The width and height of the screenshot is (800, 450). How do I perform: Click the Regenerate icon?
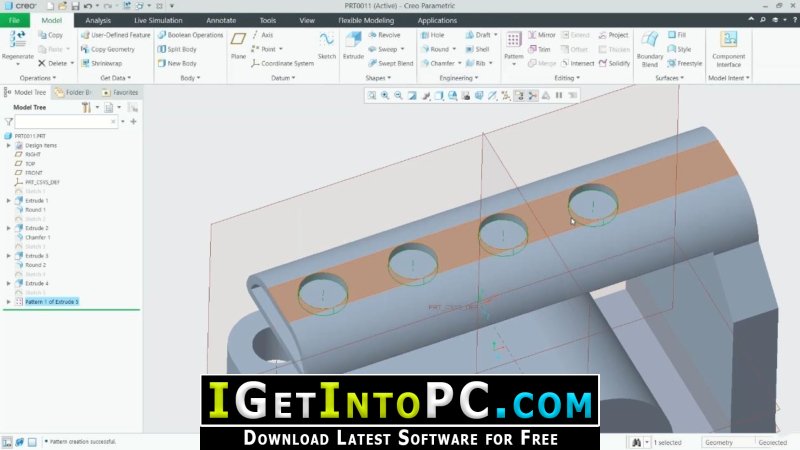coord(18,40)
